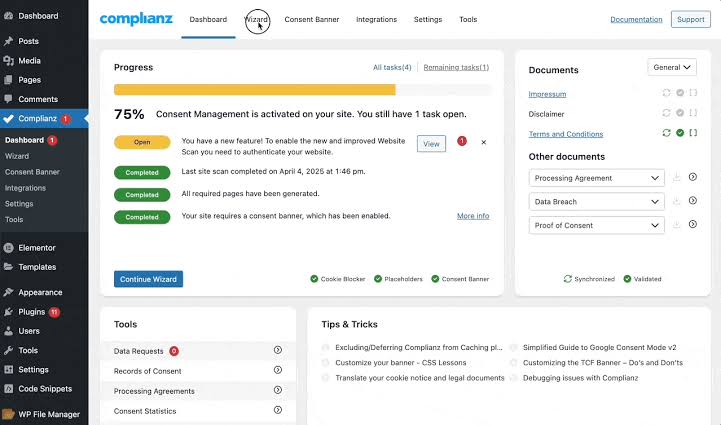
Task: Open Pages icon in sidebar
Action: click(x=8, y=80)
